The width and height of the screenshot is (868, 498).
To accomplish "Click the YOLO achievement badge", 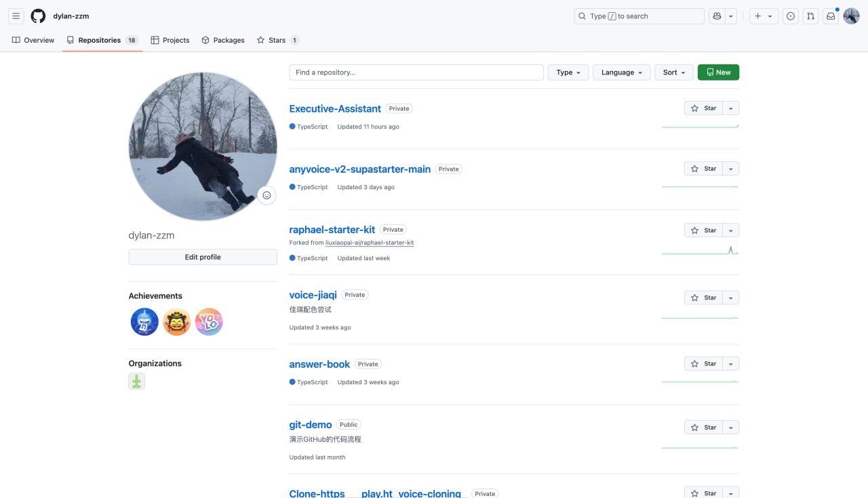I will click(x=209, y=322).
